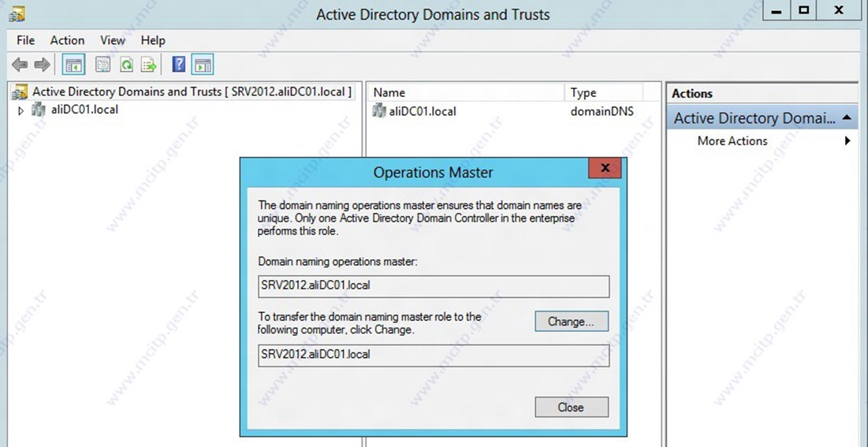
Task: Select Active Directory Domains and Trusts root node
Action: pos(192,91)
